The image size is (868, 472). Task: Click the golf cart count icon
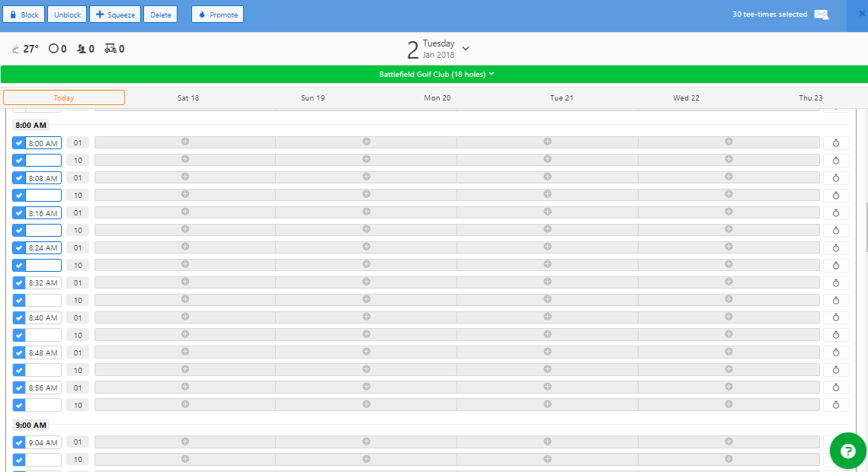point(111,49)
